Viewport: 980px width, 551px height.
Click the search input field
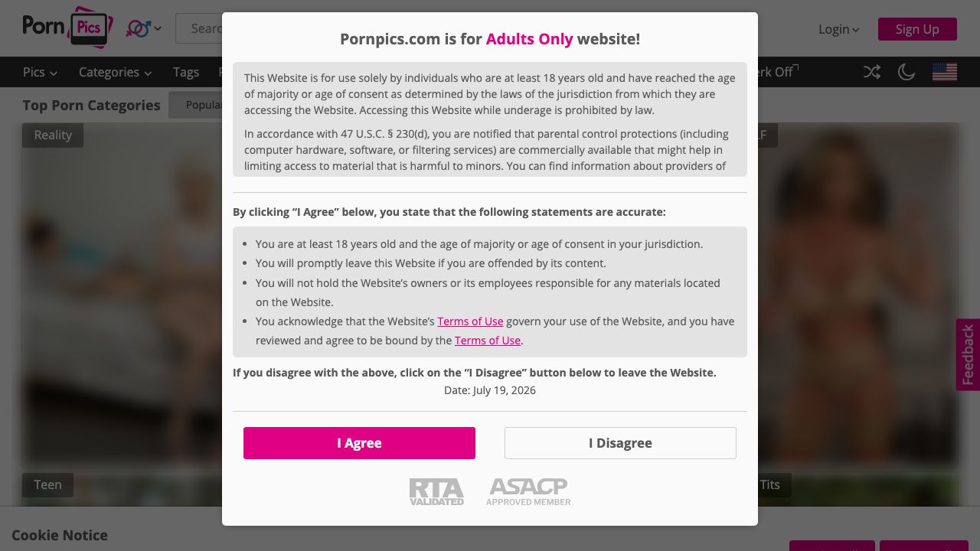tap(199, 28)
